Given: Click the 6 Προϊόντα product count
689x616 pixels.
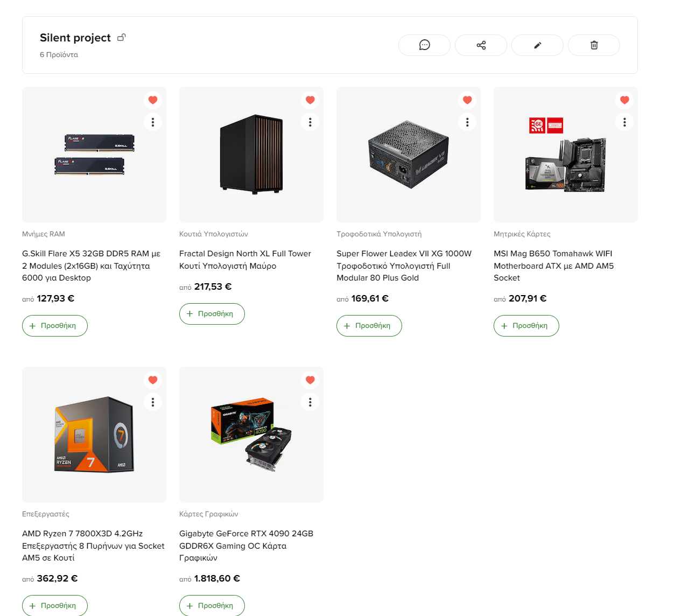Looking at the screenshot, I should [x=59, y=55].
